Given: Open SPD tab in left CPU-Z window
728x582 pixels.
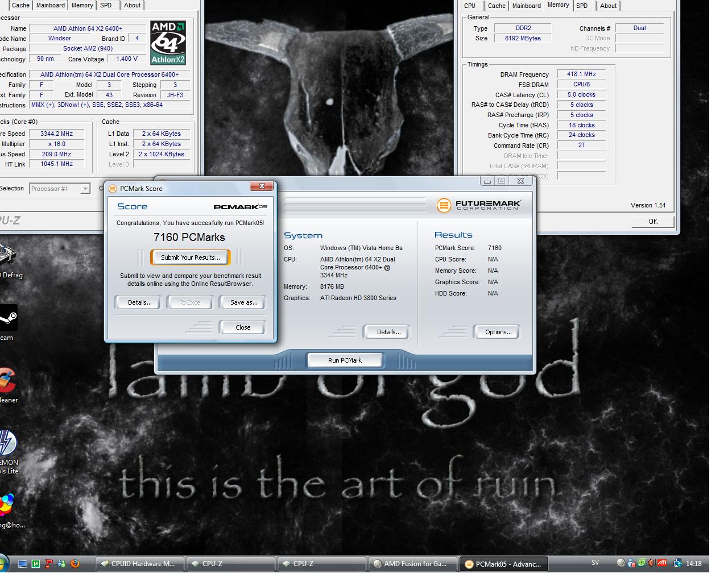Looking at the screenshot, I should click(106, 5).
